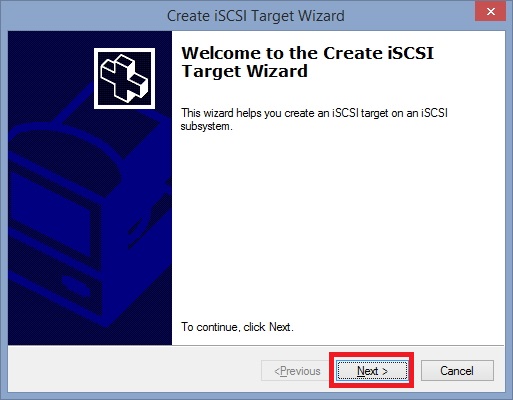
Task: Click empty title bar area left of title
Action: point(83,16)
